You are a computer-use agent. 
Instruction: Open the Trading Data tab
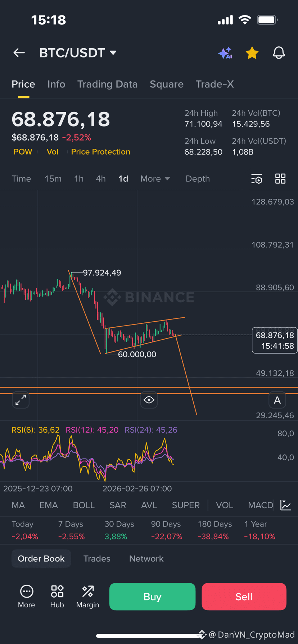click(x=107, y=84)
